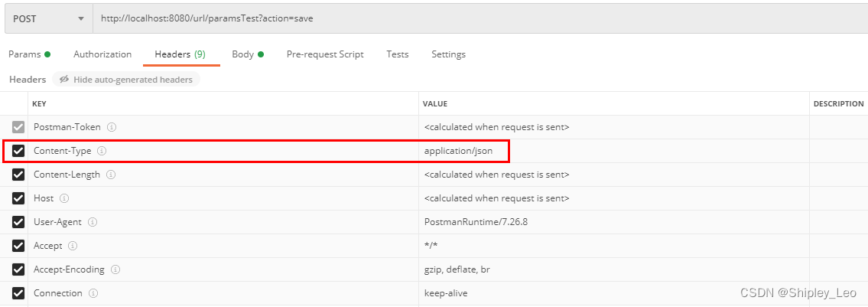
Task: Uncheck the Content-Length header checkbox
Action: (x=18, y=175)
